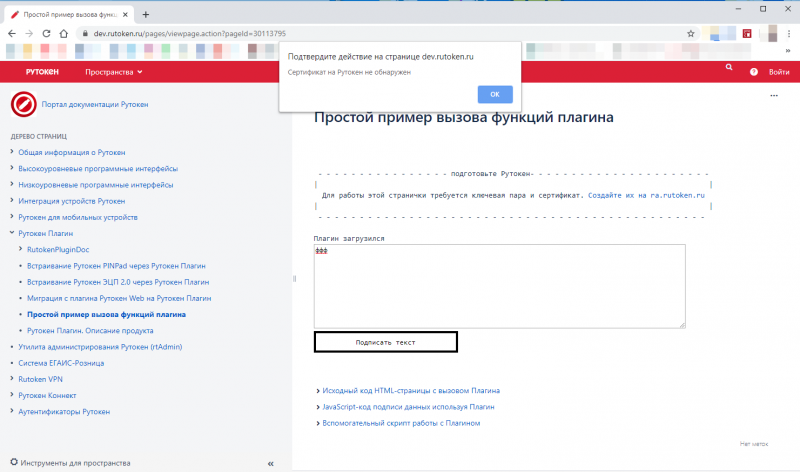Expand the Rutoken VPN node
The image size is (800, 472).
tap(12, 379)
